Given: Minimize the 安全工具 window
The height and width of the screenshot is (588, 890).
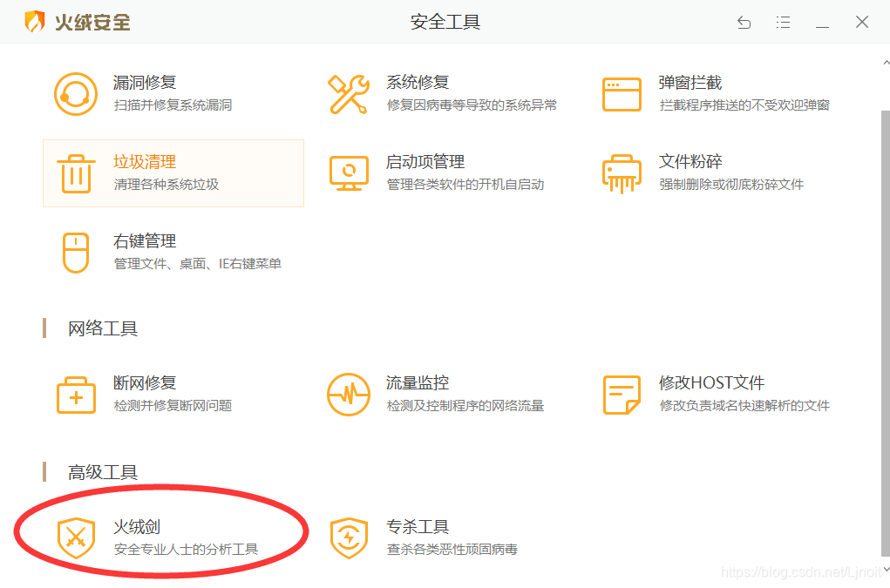Looking at the screenshot, I should (823, 26).
